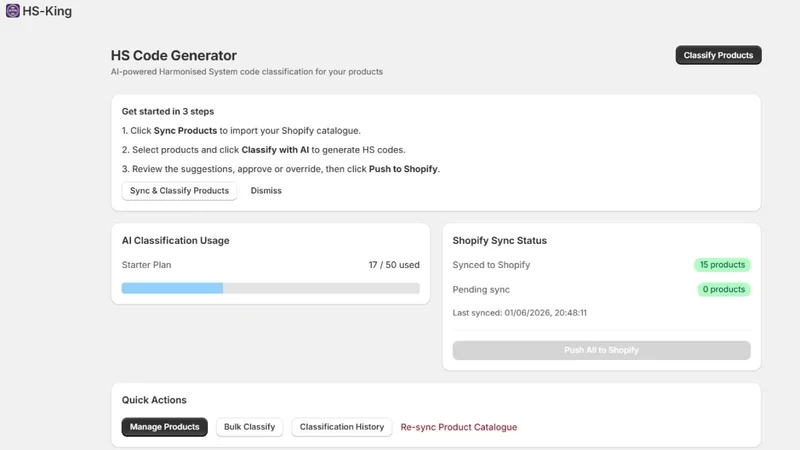Click the 17 / 50 used text

click(394, 265)
